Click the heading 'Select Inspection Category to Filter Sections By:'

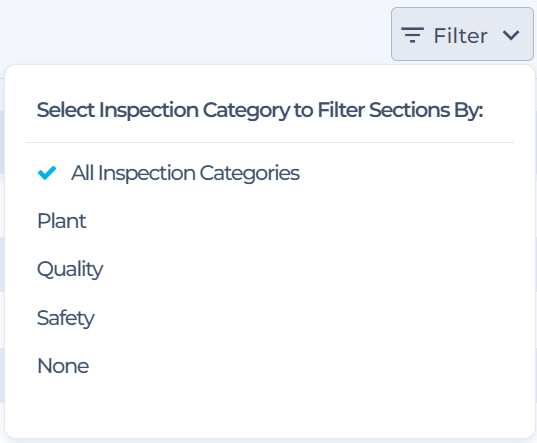click(260, 110)
